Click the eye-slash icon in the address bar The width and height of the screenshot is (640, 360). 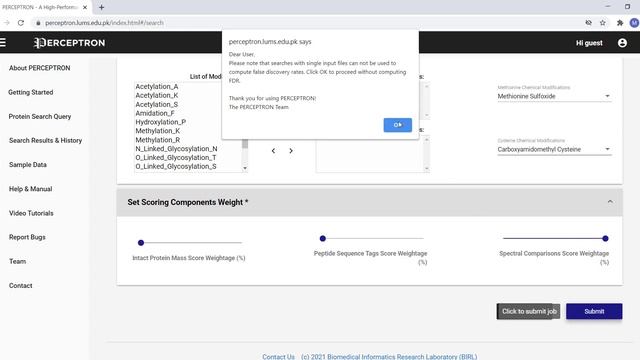pos(588,23)
